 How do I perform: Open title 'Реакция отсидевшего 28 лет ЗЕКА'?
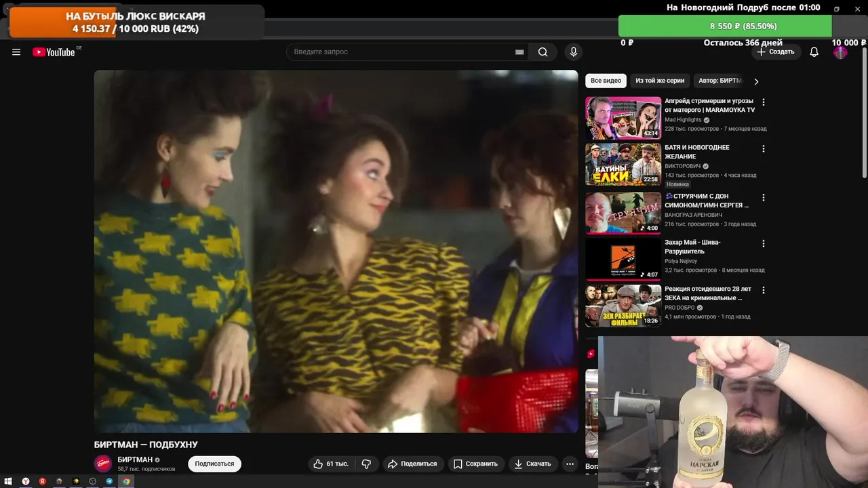point(708,293)
